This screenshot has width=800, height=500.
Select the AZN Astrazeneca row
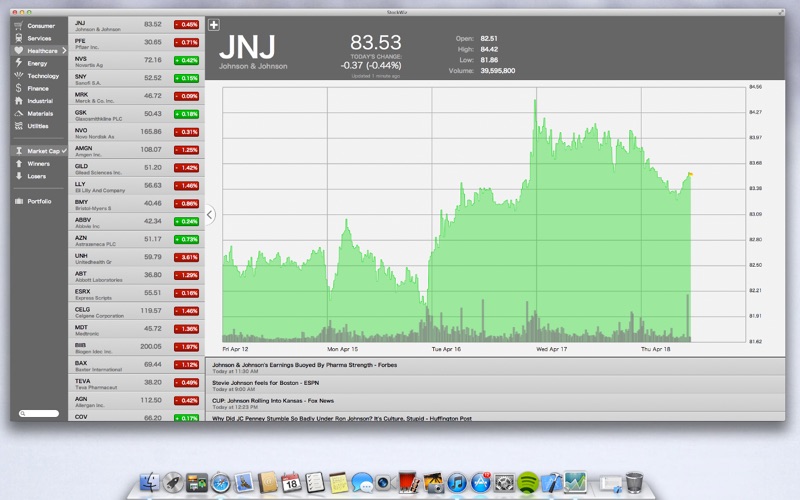click(136, 239)
